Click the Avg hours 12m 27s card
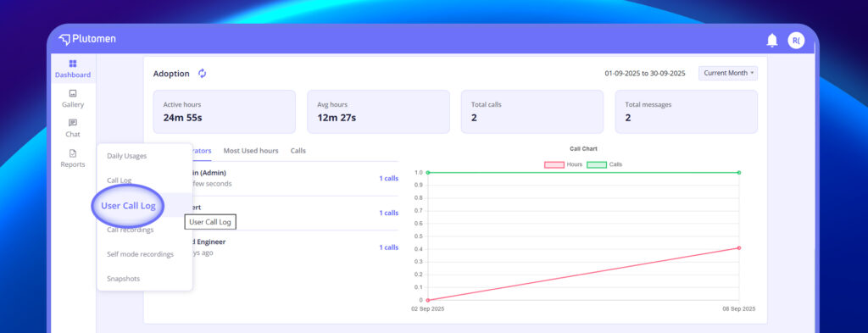868x333 pixels. [378, 112]
